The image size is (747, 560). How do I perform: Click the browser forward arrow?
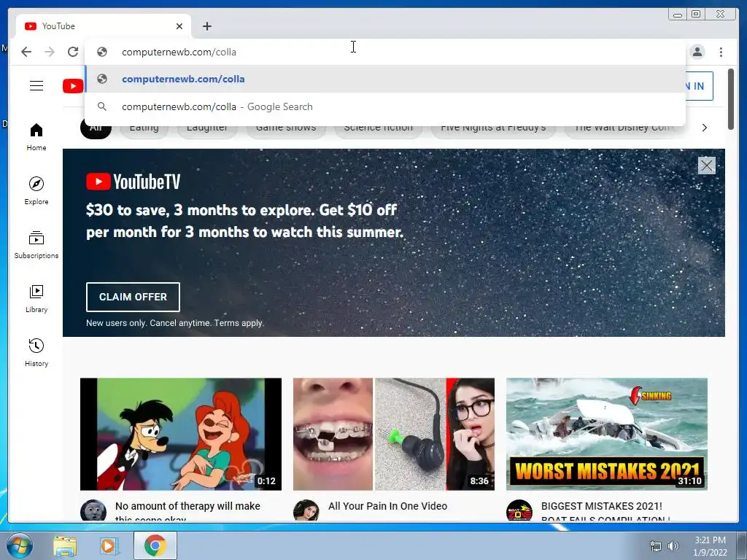pyautogui.click(x=50, y=52)
